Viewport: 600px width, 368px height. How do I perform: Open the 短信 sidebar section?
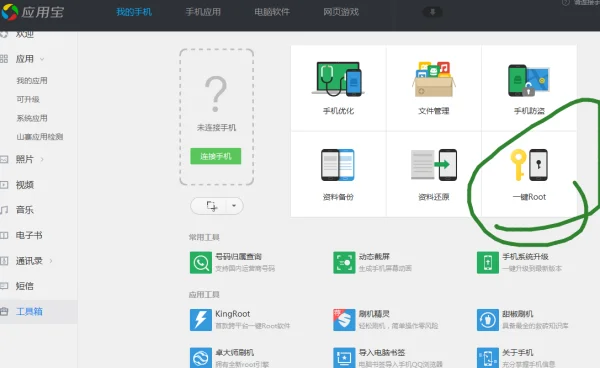point(25,286)
